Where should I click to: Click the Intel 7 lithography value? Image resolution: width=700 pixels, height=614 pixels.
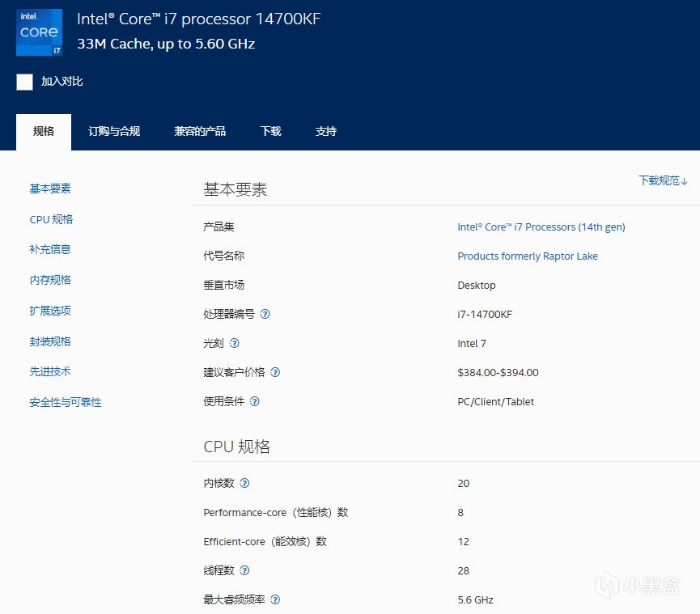472,344
